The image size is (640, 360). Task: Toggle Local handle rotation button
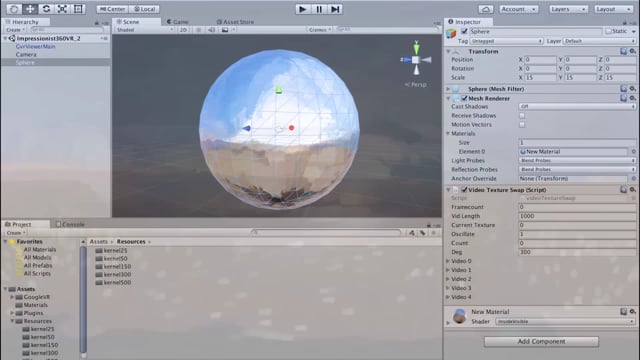pyautogui.click(x=144, y=9)
